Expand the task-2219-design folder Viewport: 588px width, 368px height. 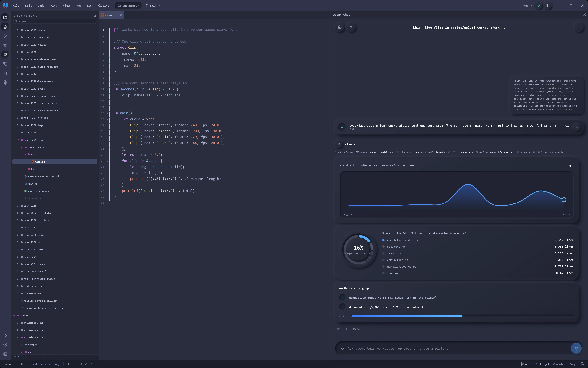18,30
